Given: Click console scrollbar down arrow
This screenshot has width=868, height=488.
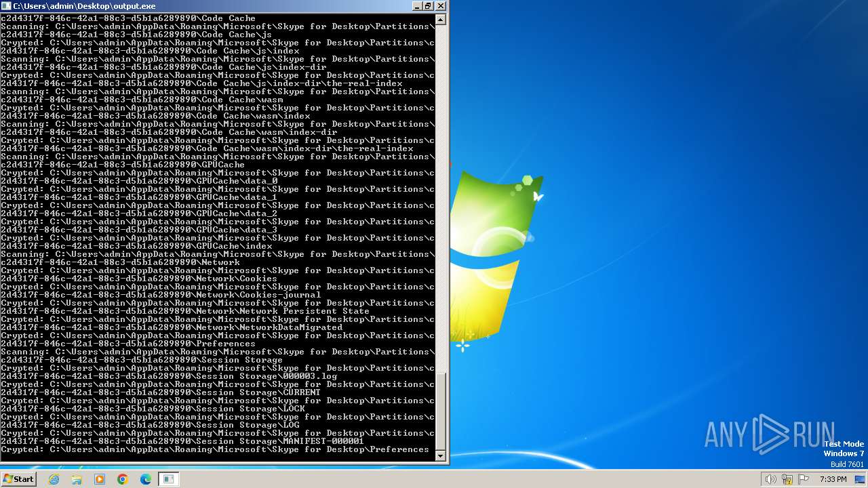Looking at the screenshot, I should [x=441, y=456].
